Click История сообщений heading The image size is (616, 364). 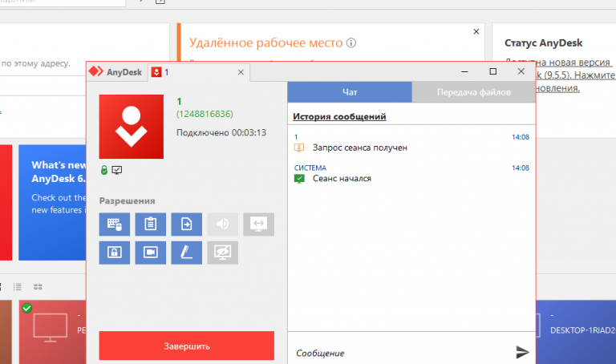339,116
